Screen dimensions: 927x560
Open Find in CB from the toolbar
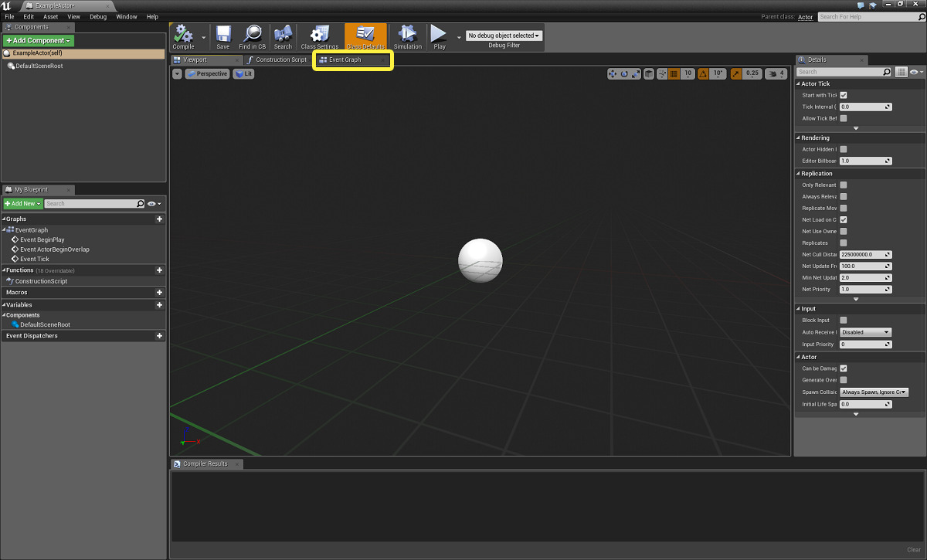click(x=252, y=36)
